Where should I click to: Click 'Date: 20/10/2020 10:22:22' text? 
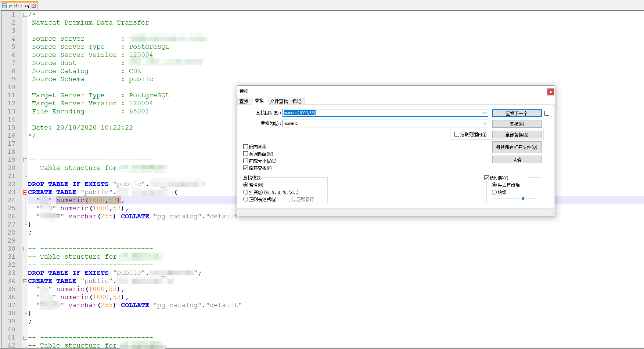click(82, 128)
